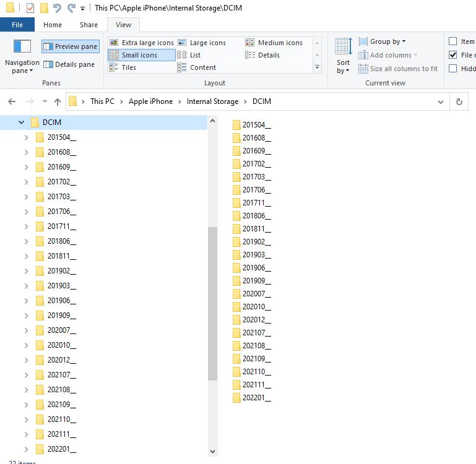Screen dimensions: 476x464
Task: Refresh the current folder
Action: pos(459,101)
